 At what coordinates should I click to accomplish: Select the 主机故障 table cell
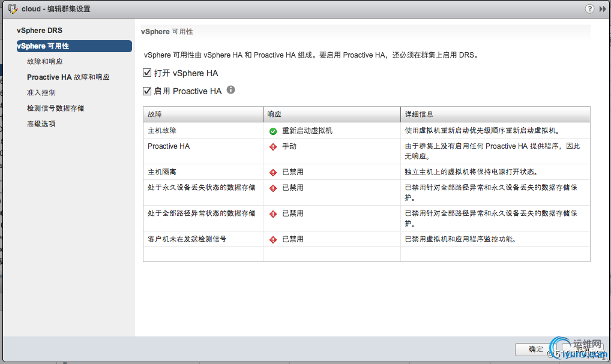203,130
